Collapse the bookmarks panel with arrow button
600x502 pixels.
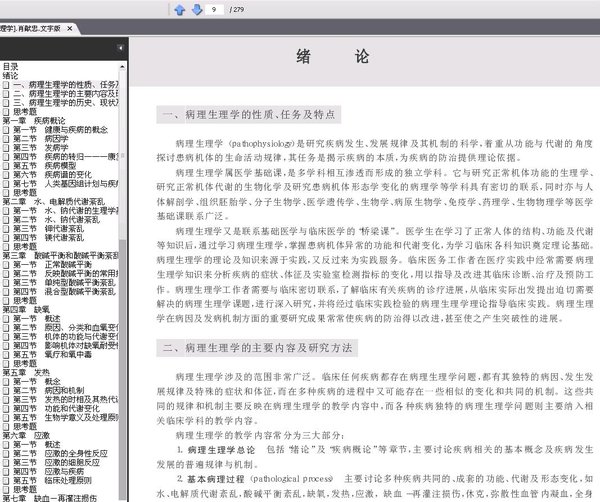pyautogui.click(x=120, y=48)
